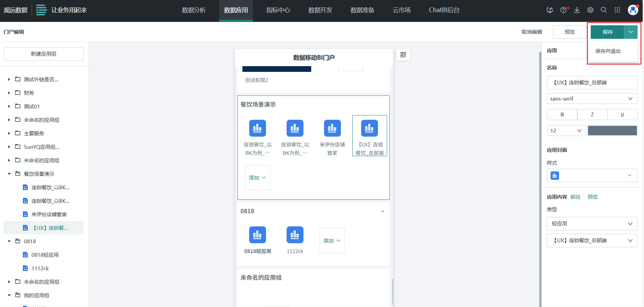Toggle italic formatting for the app name
The height and width of the screenshot is (307, 644).
[x=592, y=114]
